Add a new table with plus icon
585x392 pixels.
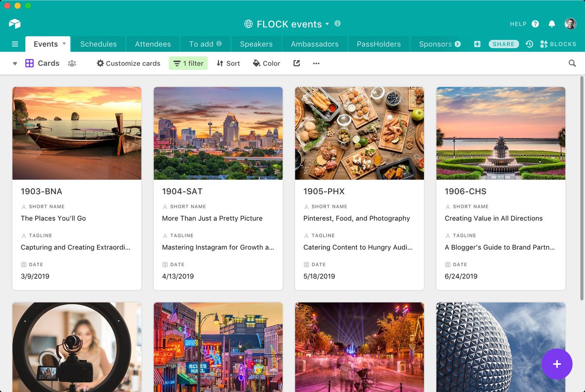point(477,44)
